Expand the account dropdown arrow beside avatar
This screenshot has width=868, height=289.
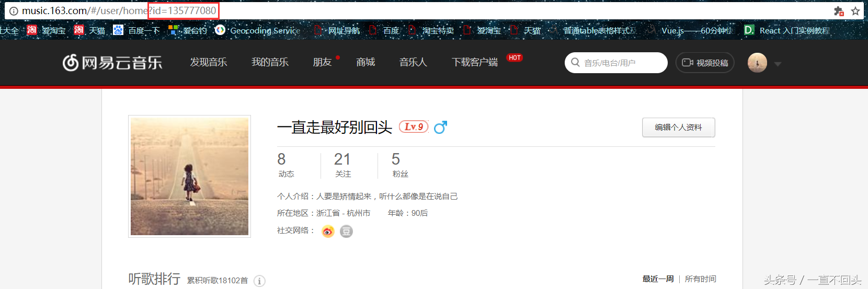point(778,64)
